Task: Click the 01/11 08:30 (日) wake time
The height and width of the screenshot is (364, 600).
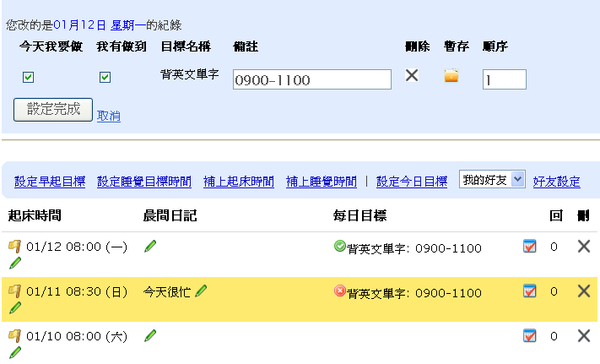Action: pyautogui.click(x=77, y=292)
